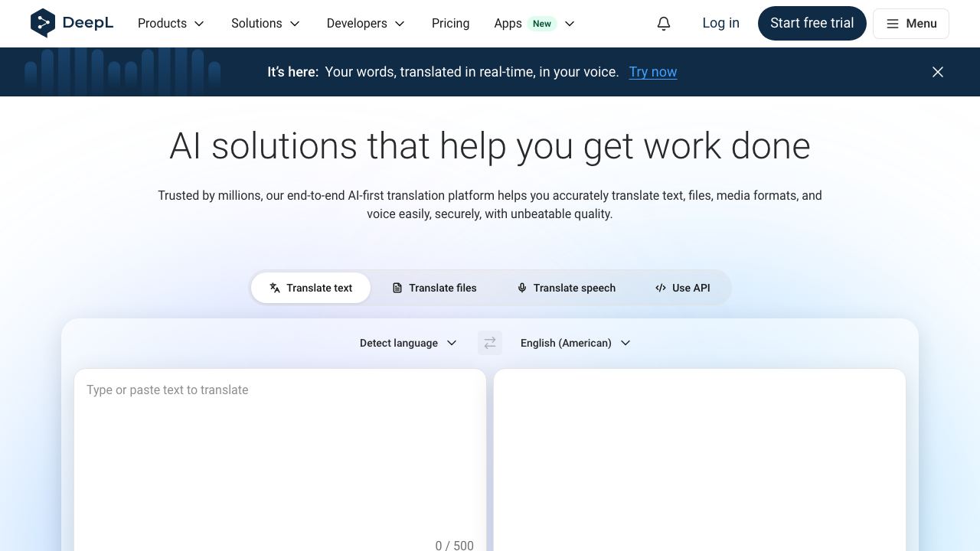The width and height of the screenshot is (980, 551).
Task: Dismiss the announcement banner
Action: click(x=938, y=72)
